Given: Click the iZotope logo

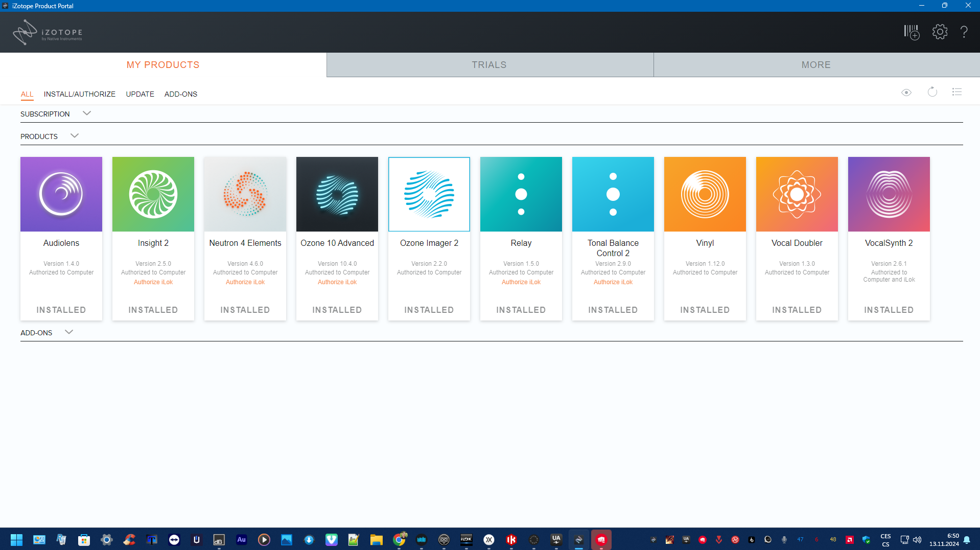Looking at the screenshot, I should 48,33.
